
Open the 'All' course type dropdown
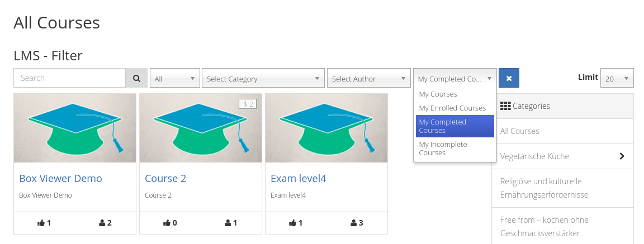175,79
